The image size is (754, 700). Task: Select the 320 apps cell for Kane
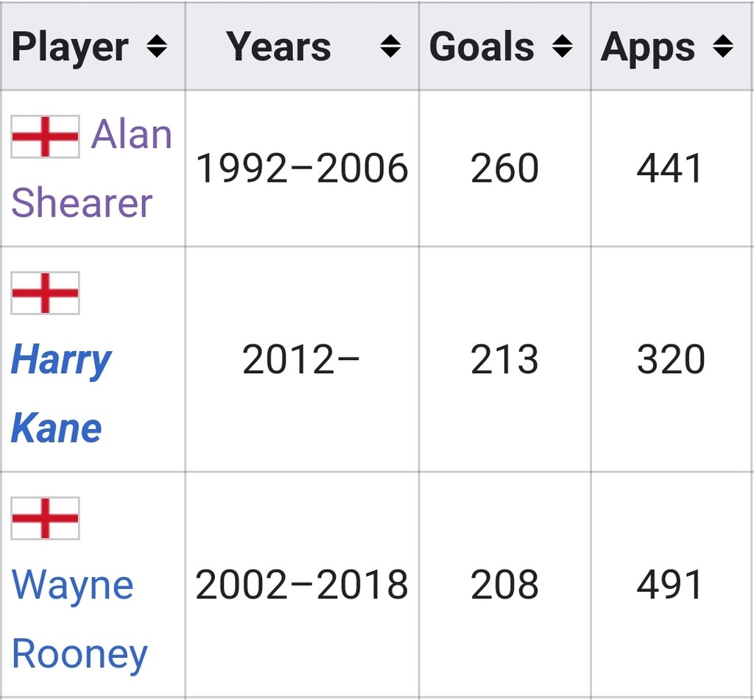point(672,360)
